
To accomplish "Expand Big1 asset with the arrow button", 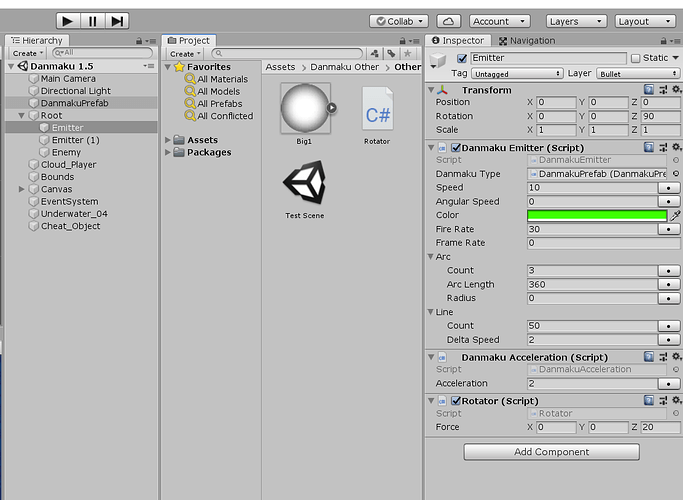I will pyautogui.click(x=331, y=108).
